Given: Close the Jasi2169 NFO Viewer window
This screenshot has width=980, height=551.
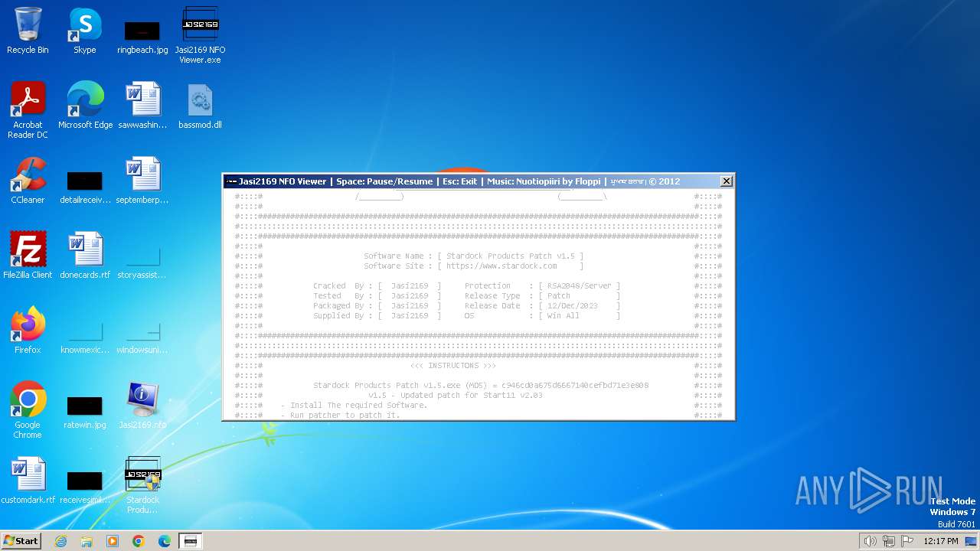Looking at the screenshot, I should [727, 181].
